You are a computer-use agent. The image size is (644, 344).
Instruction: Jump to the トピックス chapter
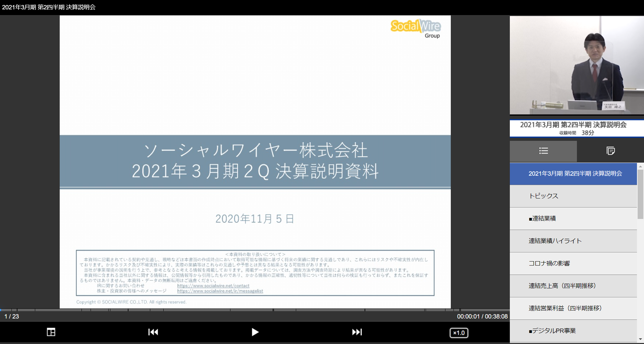(x=573, y=196)
